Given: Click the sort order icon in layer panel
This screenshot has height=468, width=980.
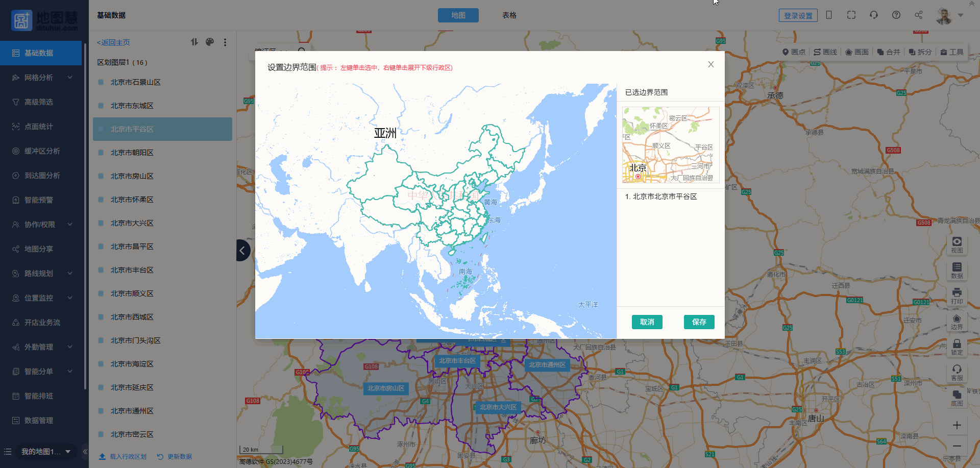Looking at the screenshot, I should coord(194,42).
